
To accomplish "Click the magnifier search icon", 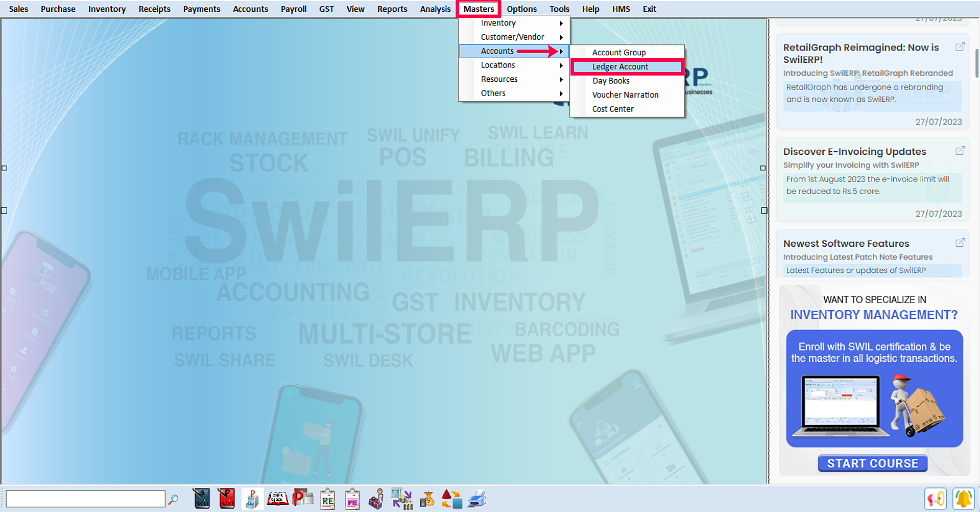I will point(174,499).
